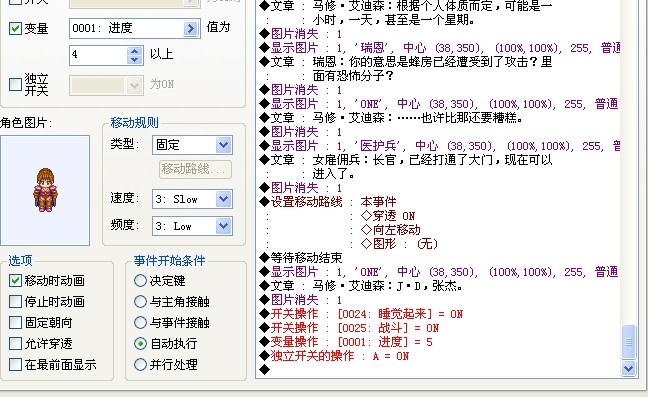
Task: Enable the 停止时动画 option
Action: coord(15,302)
